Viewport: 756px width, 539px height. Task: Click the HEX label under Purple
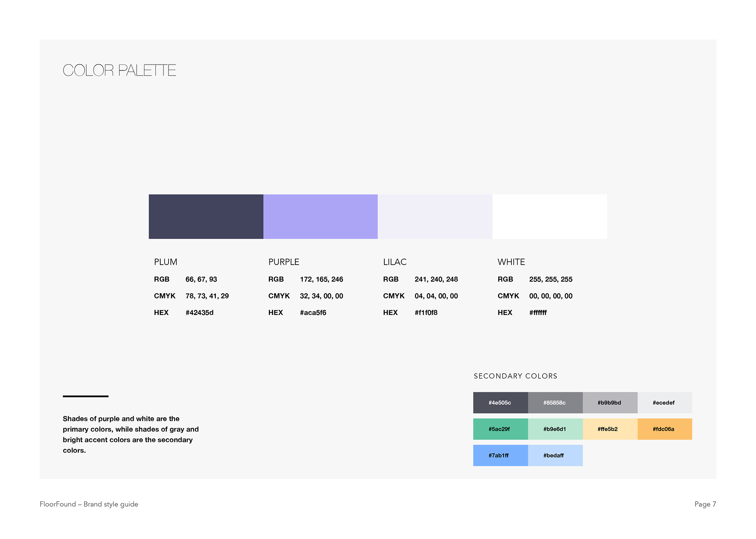click(276, 312)
